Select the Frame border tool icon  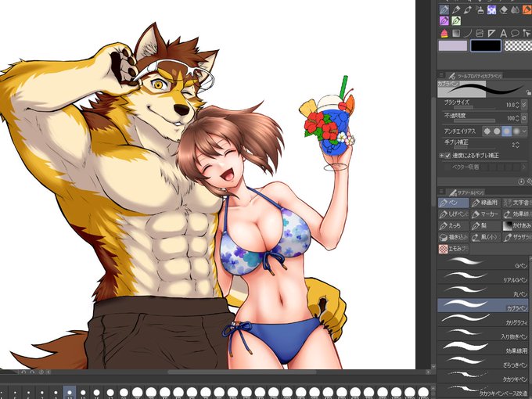click(480, 33)
